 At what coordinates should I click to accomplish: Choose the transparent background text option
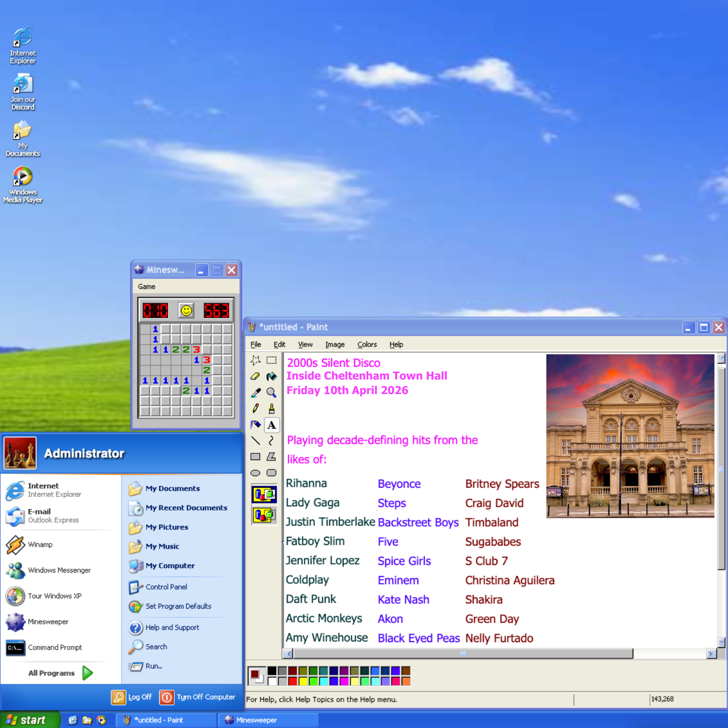(264, 514)
